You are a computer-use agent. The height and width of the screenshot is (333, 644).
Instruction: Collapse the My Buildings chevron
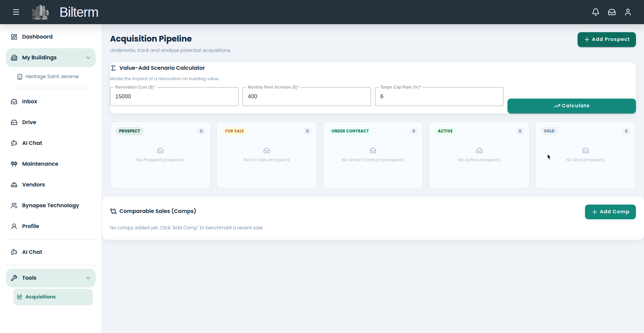(x=88, y=58)
